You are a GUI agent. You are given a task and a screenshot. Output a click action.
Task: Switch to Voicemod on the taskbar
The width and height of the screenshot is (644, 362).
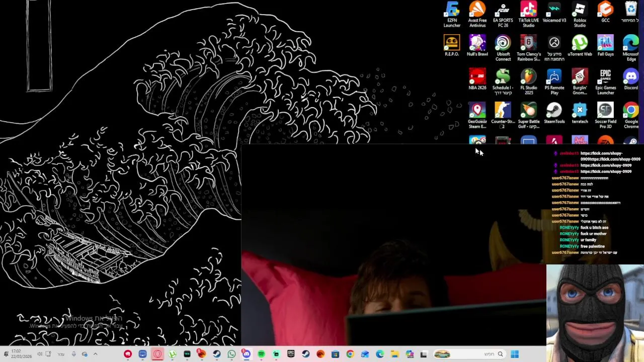pos(187,354)
